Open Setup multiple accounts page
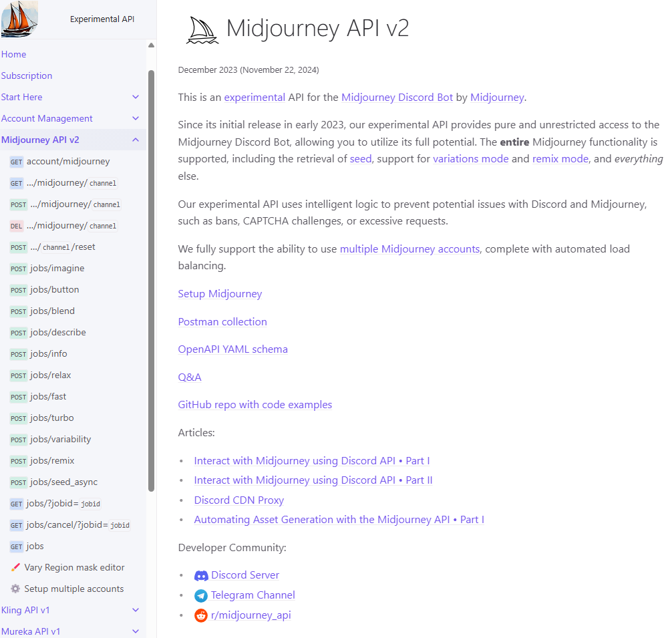672x638 pixels. tap(74, 589)
